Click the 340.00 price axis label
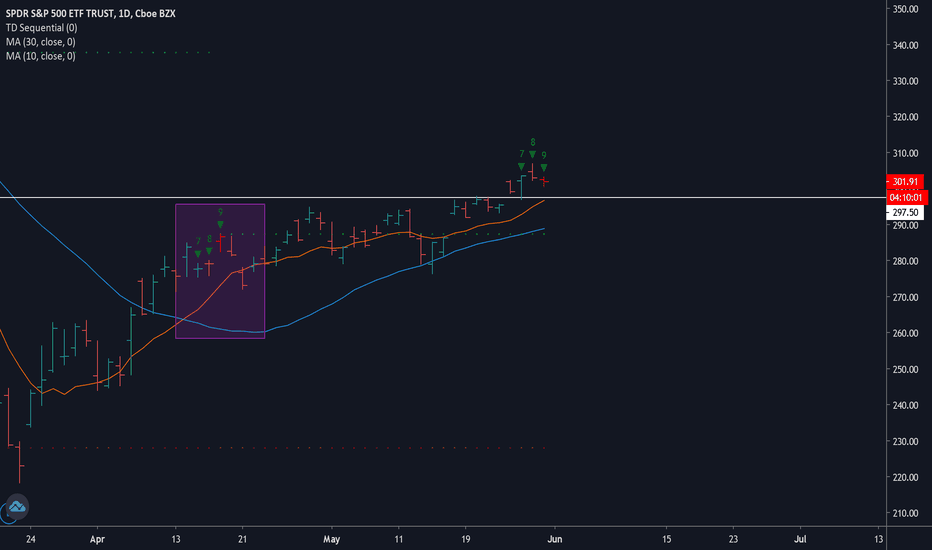The height and width of the screenshot is (550, 932). (x=905, y=45)
